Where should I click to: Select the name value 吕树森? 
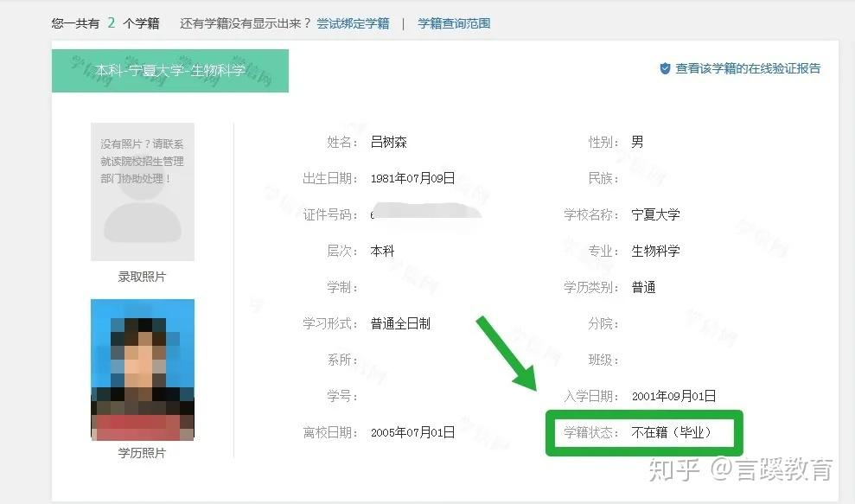pos(388,143)
